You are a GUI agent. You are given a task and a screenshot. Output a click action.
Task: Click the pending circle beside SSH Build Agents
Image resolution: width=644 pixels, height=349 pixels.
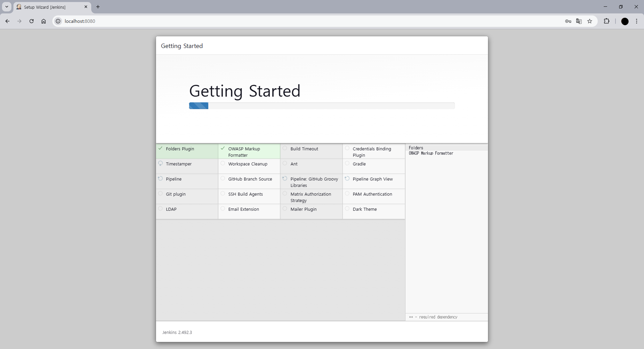coord(223,194)
